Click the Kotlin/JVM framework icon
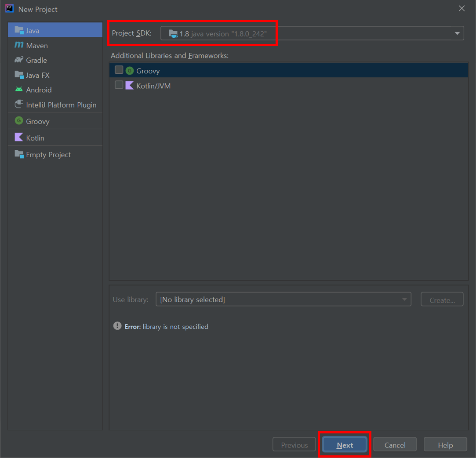 coord(130,86)
